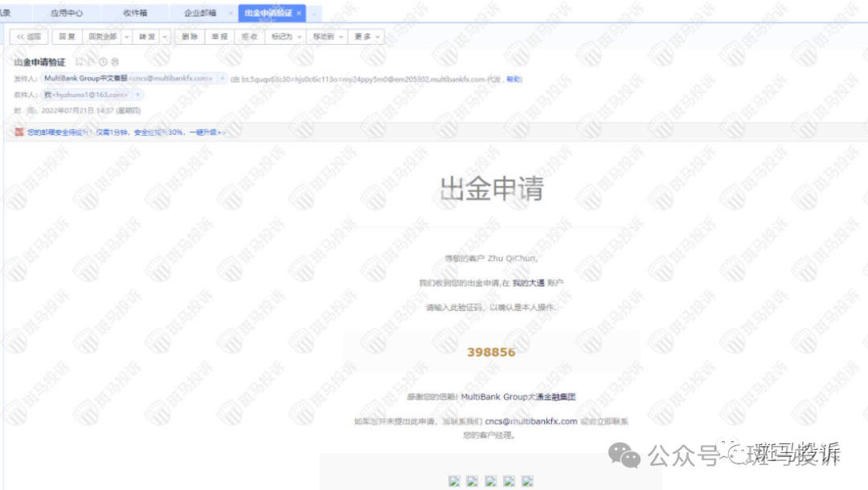
Task: Open the cncs@multibankfx.com email link
Action: tap(531, 422)
